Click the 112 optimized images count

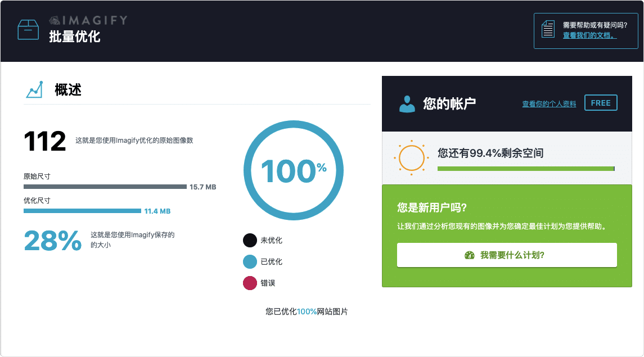45,141
